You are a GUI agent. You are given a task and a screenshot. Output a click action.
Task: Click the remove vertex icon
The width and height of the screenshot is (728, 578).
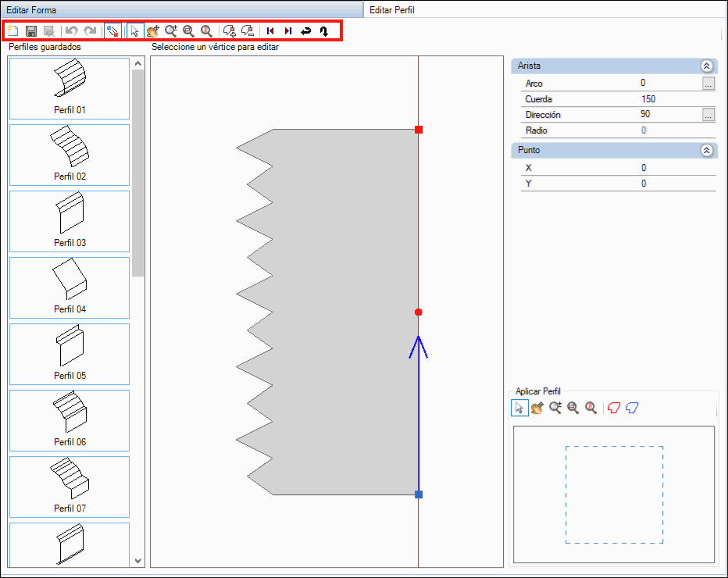[x=248, y=31]
